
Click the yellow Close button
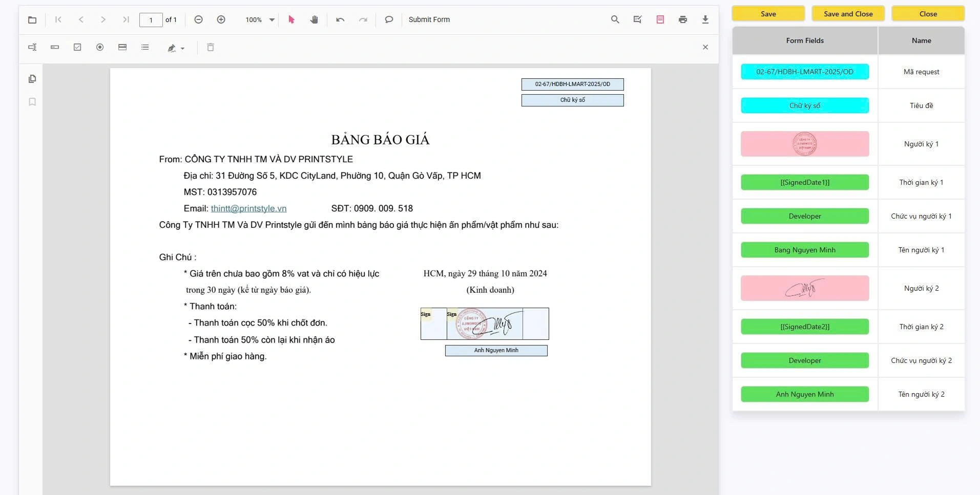(928, 14)
